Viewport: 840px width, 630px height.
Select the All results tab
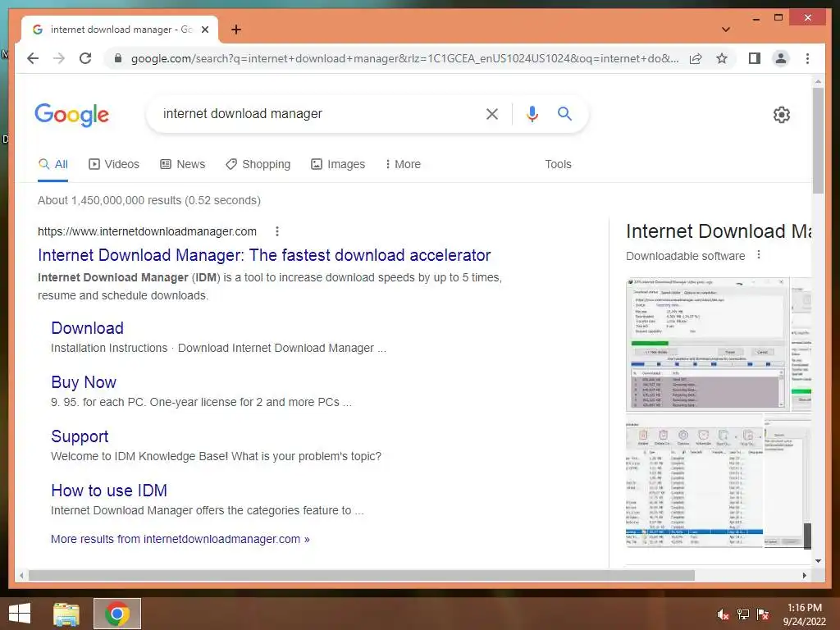coord(53,164)
